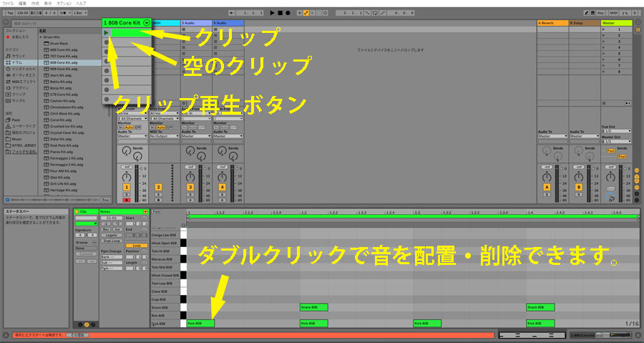
Task: Open the Cue Out dropdown on Master
Action: pos(616,131)
